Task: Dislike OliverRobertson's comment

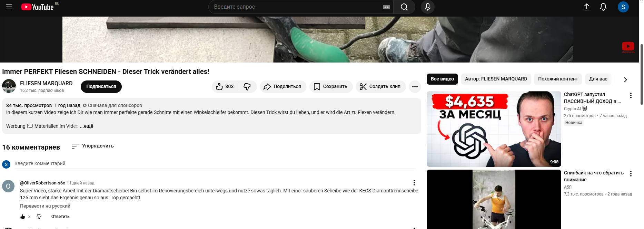Action: coord(39,217)
